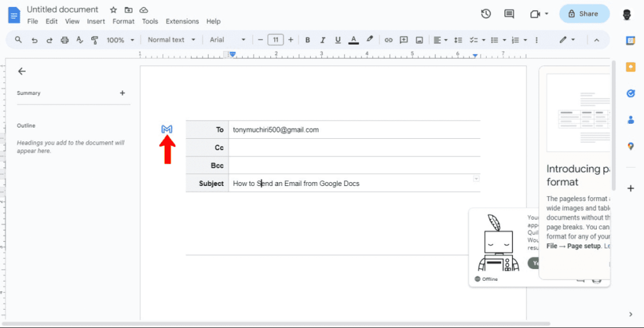Open the text color picker
Viewport: 644px width, 328px height.
[x=353, y=40]
